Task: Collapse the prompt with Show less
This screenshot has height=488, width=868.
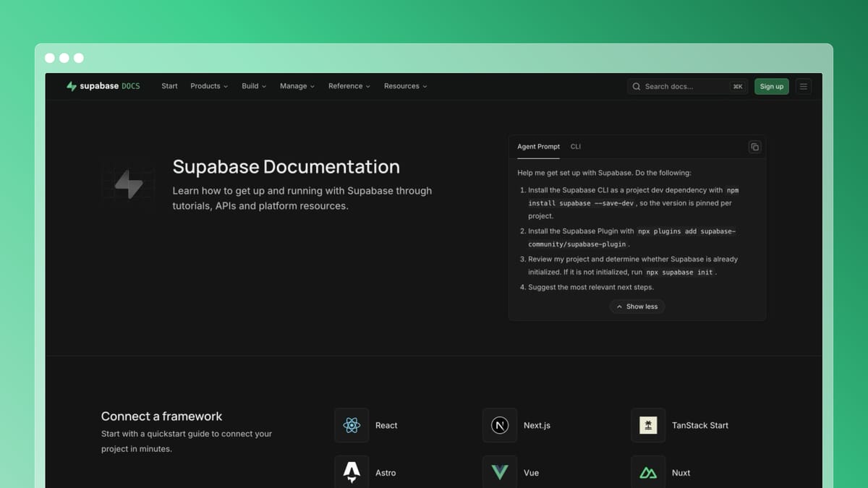Action: click(x=637, y=307)
